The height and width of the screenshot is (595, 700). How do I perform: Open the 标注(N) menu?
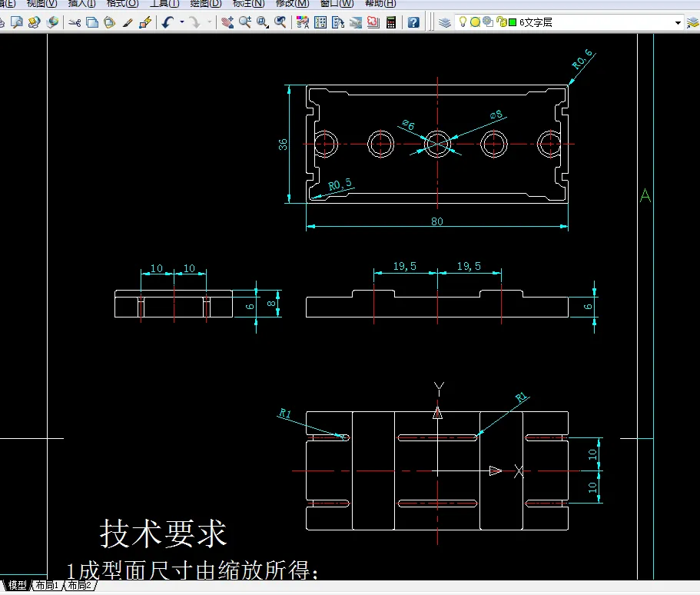pos(249,4)
